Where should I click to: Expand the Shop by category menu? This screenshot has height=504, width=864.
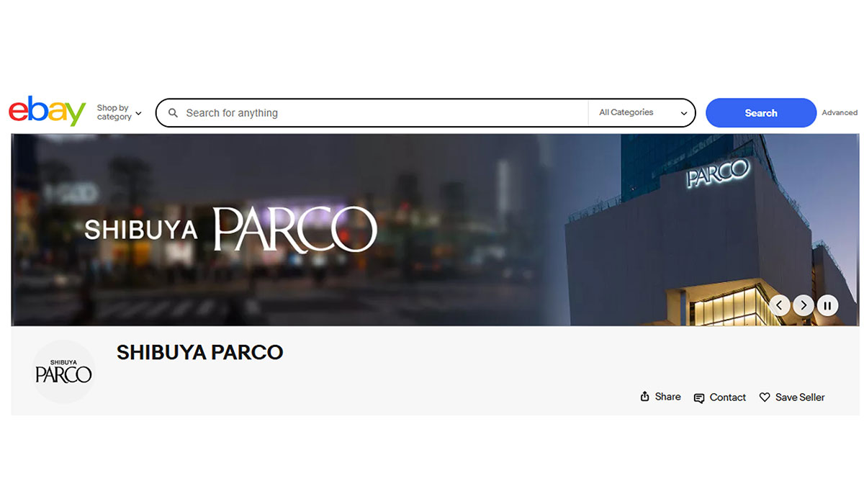[120, 112]
